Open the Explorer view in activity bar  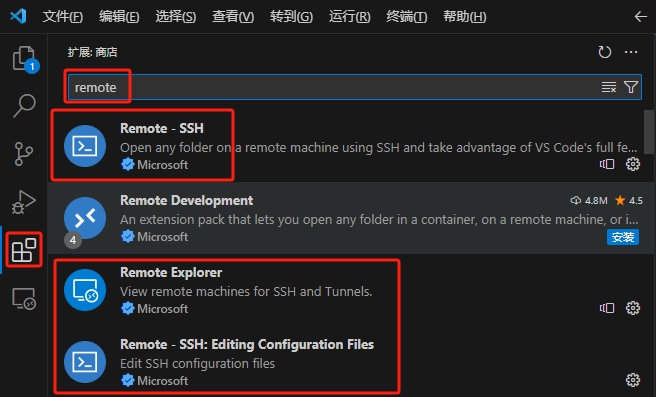click(x=24, y=59)
